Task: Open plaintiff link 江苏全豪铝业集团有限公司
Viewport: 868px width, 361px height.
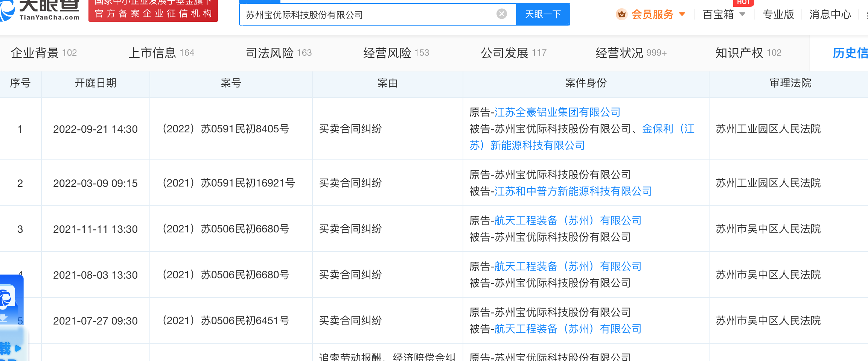Action: (557, 112)
